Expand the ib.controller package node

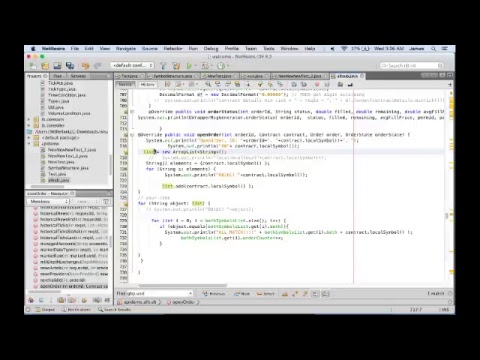pyautogui.click(x=29, y=125)
